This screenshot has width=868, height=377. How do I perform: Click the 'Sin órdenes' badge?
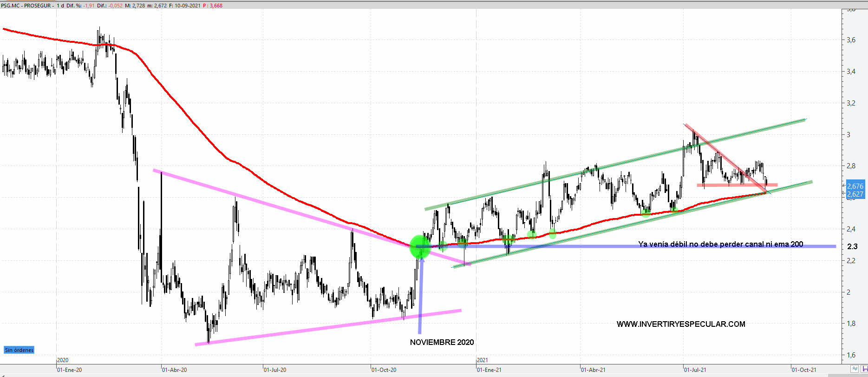tap(19, 350)
